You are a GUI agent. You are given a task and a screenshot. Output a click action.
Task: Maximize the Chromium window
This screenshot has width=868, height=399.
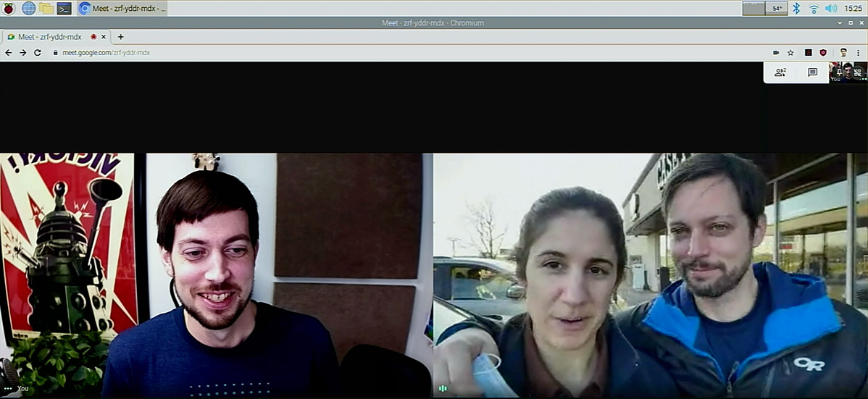click(x=851, y=23)
